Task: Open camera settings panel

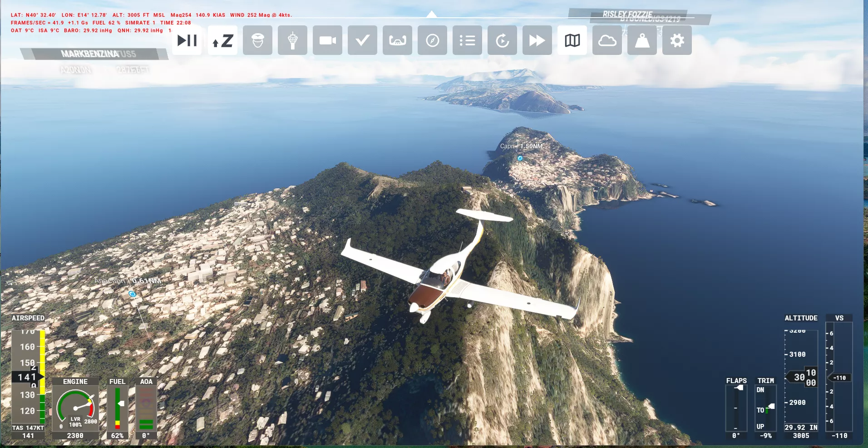Action: [x=327, y=40]
